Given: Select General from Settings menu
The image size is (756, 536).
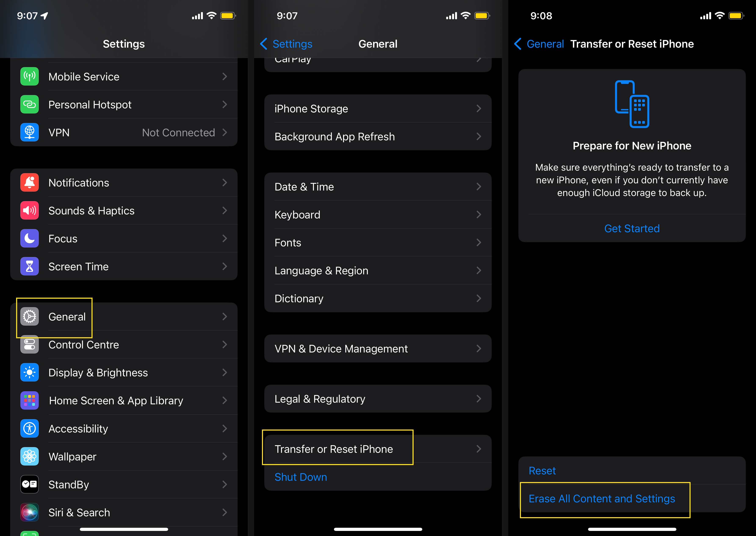Looking at the screenshot, I should pyautogui.click(x=124, y=316).
